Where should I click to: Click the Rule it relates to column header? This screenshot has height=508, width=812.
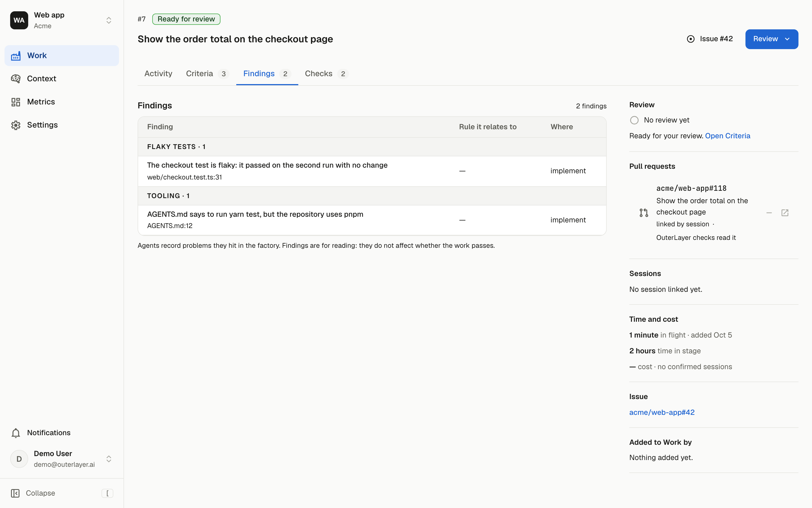487,127
